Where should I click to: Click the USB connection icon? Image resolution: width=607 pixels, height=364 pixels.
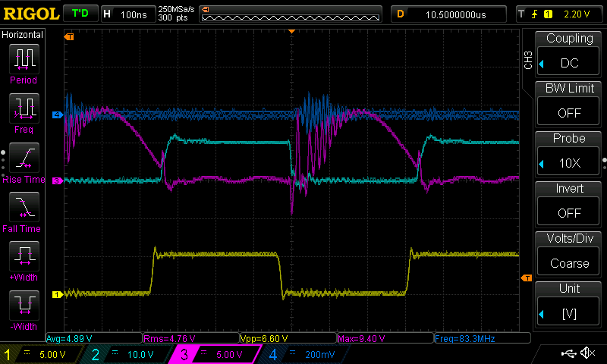point(568,353)
